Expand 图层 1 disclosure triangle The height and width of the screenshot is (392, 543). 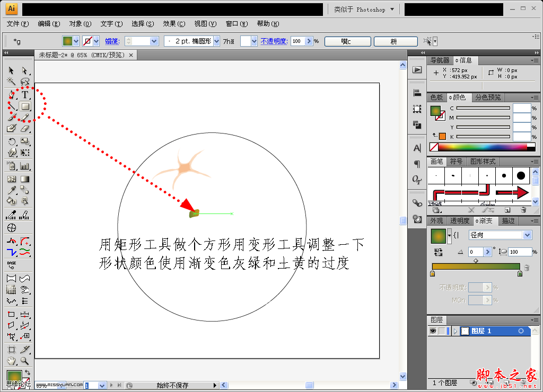[x=456, y=331]
